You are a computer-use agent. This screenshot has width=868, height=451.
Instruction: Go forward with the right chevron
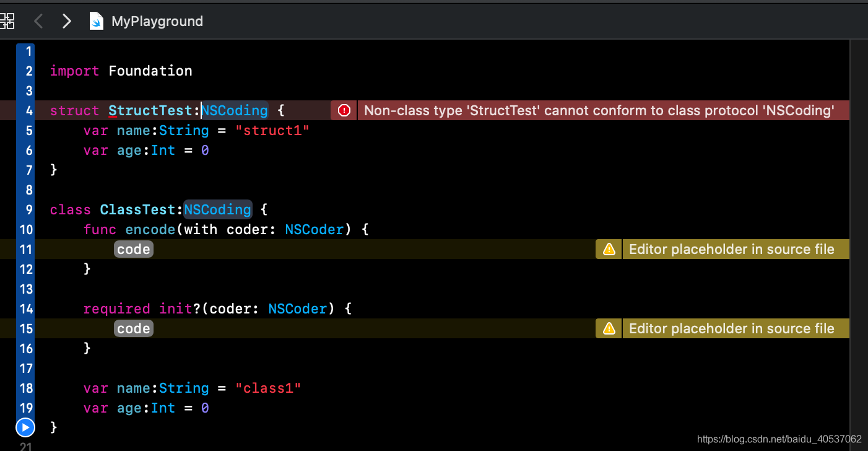coord(66,22)
